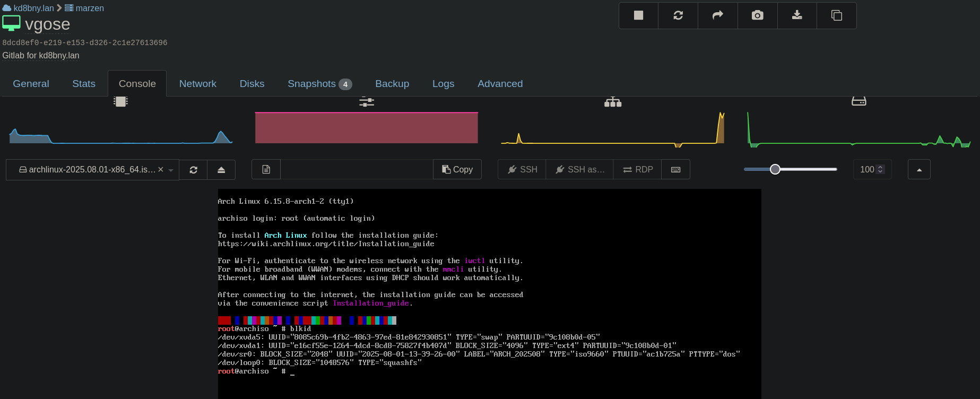Stop the vgose VM

tap(638, 15)
